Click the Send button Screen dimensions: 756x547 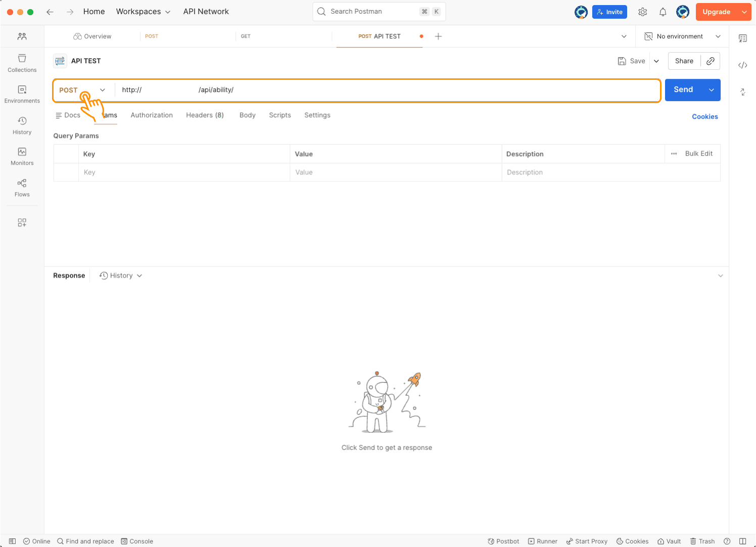(683, 90)
